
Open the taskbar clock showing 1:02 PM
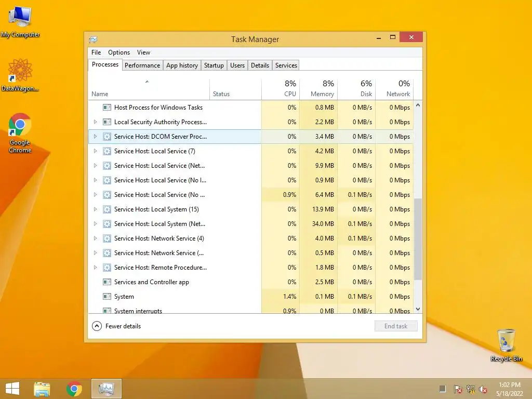tap(509, 389)
